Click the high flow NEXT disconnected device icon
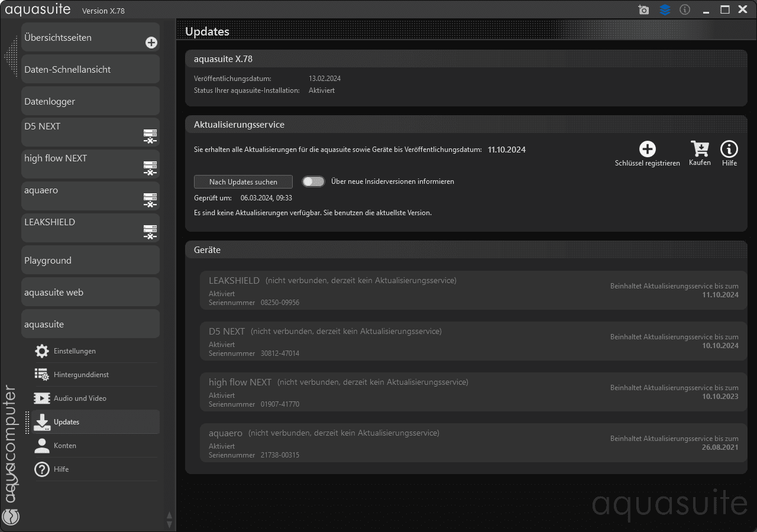Screen dimensions: 757x532 [150, 168]
